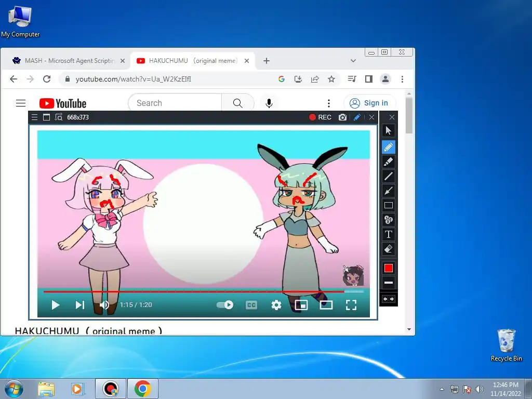Open the Chrome three-dot menu
Screen dimensions: 532x399
coord(402,79)
